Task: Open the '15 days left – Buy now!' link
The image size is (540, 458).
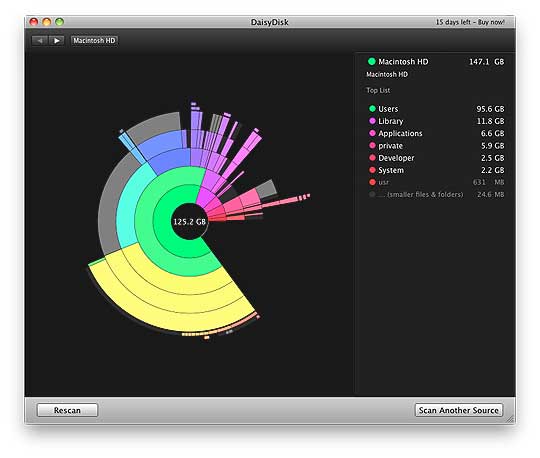Action: (x=470, y=22)
